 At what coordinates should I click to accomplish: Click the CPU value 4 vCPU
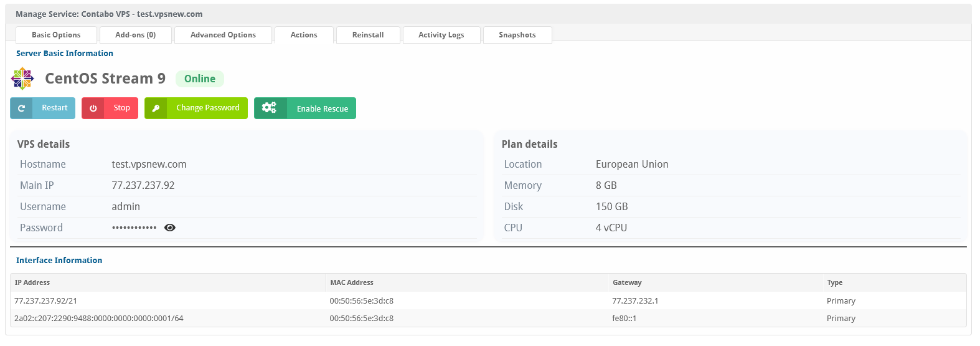click(x=611, y=228)
